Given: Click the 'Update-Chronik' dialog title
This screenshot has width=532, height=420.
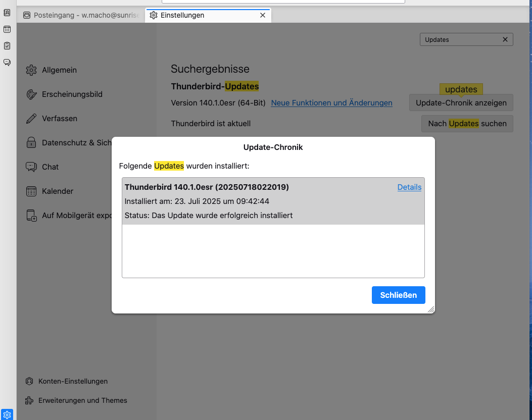Looking at the screenshot, I should (x=273, y=147).
